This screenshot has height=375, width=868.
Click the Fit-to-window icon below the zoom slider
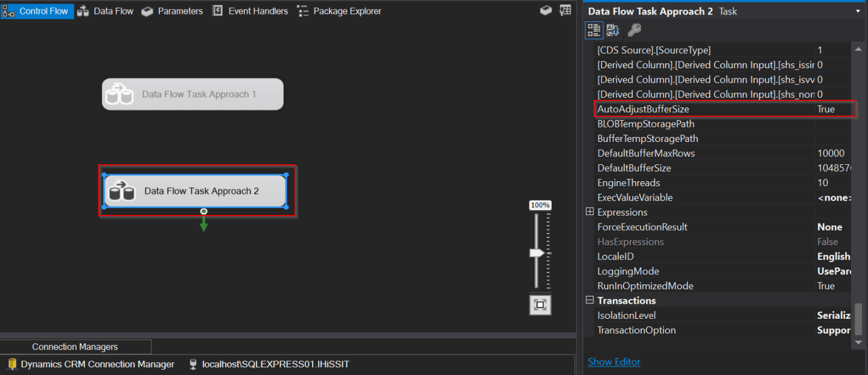540,305
